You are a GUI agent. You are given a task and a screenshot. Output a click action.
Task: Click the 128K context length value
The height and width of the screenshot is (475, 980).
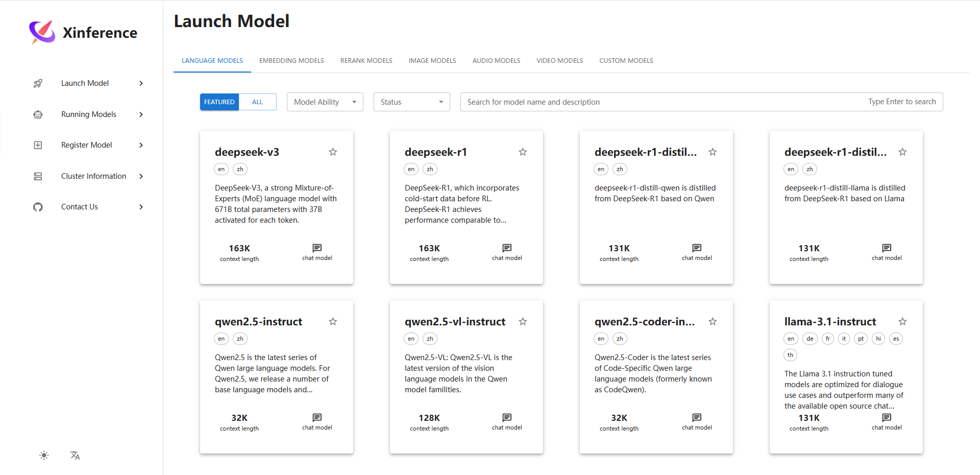pyautogui.click(x=429, y=418)
